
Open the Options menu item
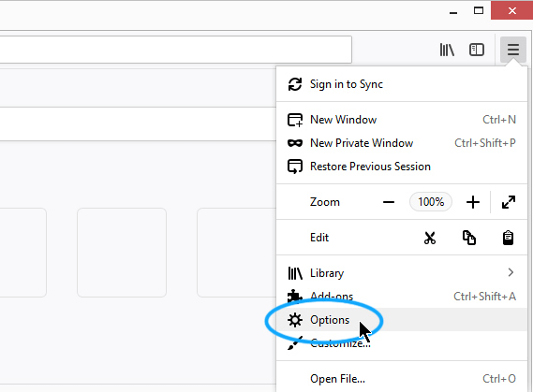point(402,320)
